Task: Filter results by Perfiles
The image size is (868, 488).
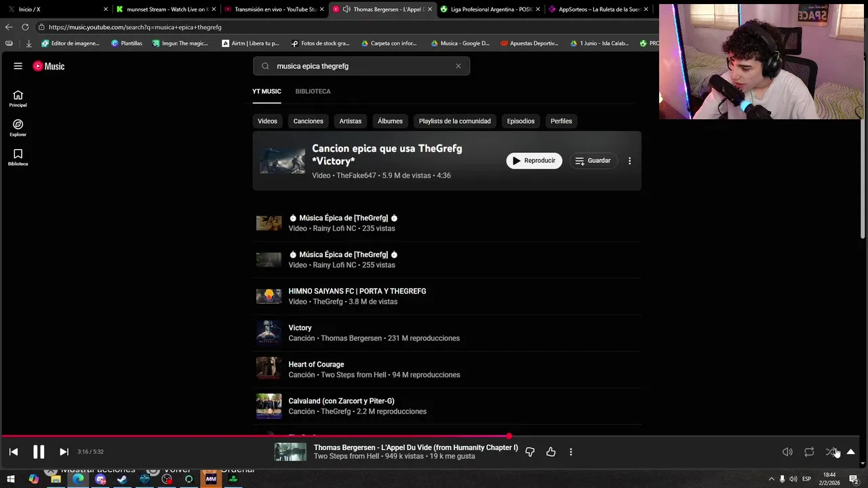Action: [x=561, y=121]
